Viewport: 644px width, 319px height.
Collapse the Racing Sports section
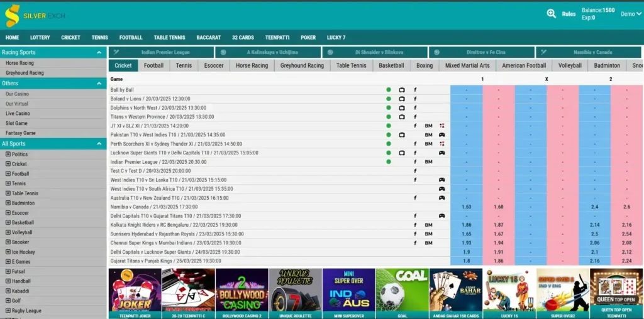(99, 53)
